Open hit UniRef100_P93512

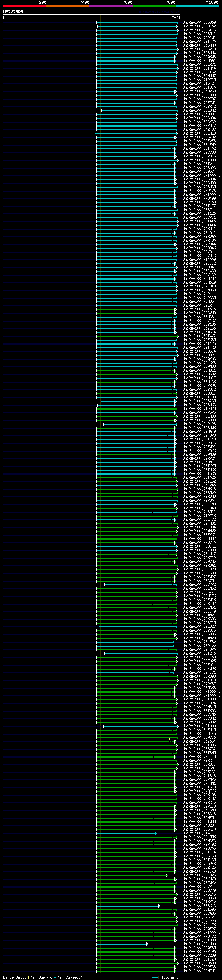[x=199, y=34]
